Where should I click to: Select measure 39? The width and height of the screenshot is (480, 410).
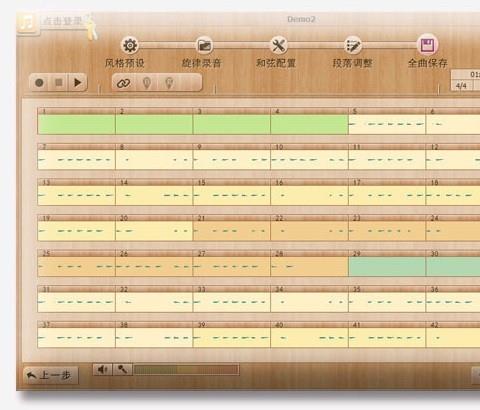232,338
